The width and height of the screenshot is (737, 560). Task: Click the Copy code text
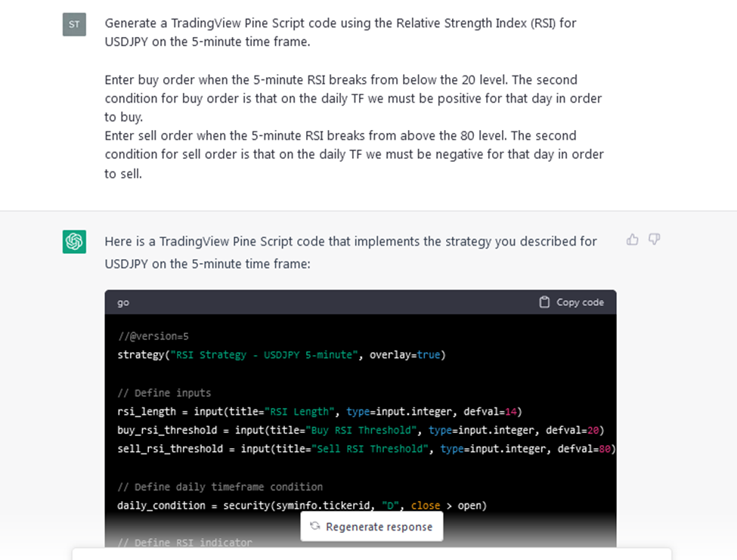580,302
